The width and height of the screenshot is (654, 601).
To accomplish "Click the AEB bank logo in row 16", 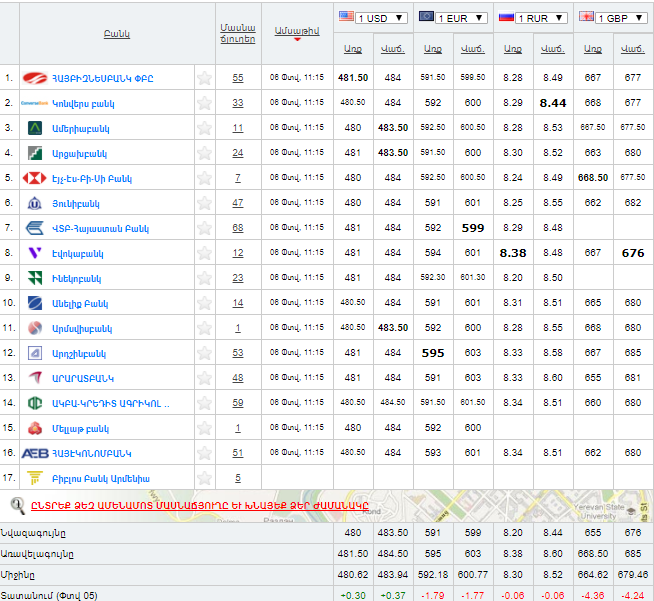I will tap(35, 453).
